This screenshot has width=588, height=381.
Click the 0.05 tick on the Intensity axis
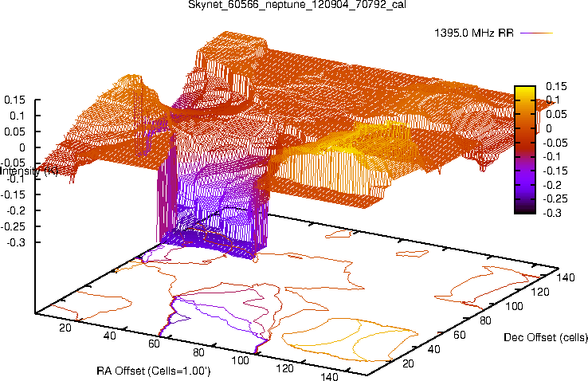[x=15, y=132]
